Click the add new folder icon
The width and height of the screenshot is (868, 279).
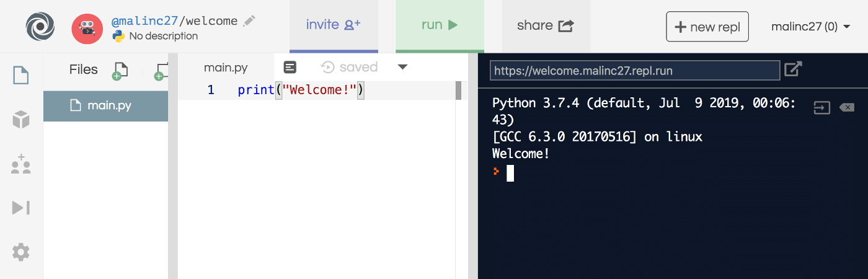pos(161,71)
